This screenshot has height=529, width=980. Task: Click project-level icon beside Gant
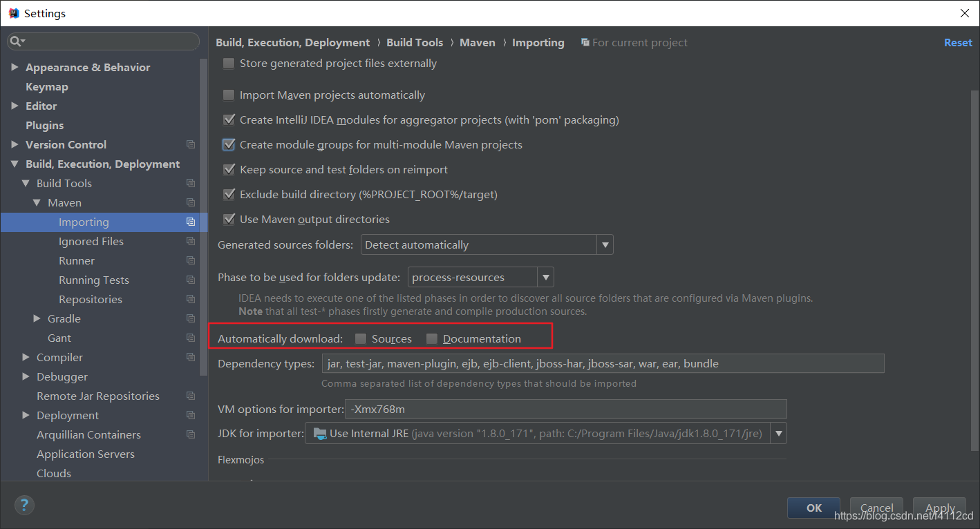pyautogui.click(x=191, y=338)
